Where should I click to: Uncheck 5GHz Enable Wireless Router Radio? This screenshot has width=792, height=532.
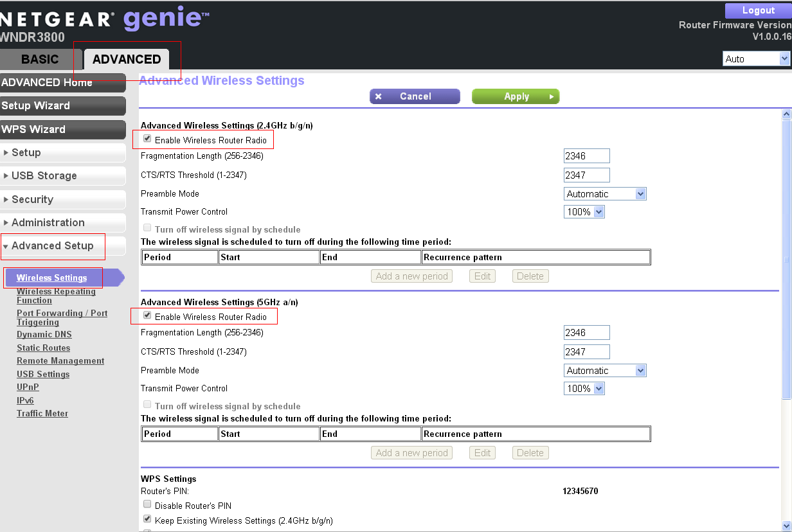147,315
